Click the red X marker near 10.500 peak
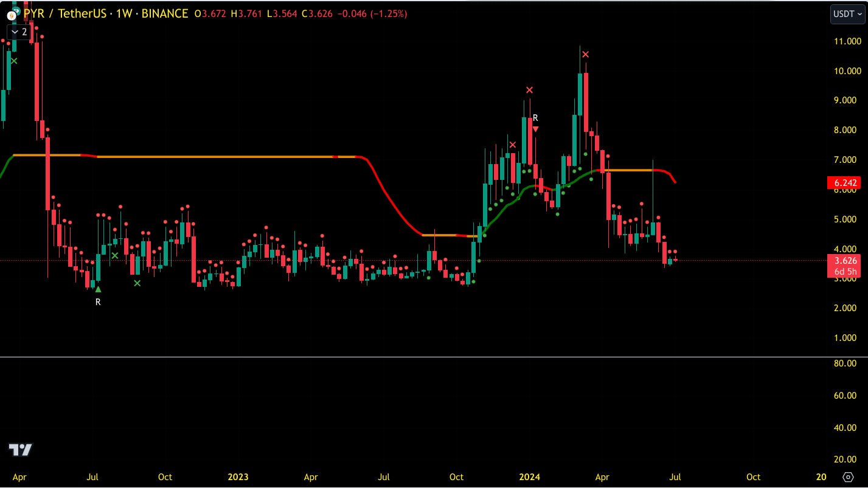Viewport: 868px width, 488px height. coord(585,55)
